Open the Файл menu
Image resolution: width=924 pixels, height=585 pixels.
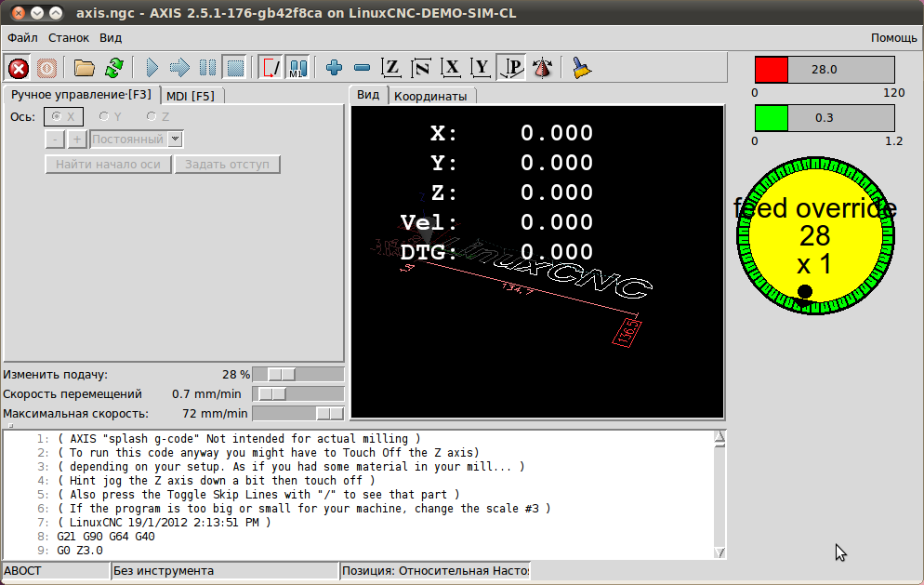pos(22,38)
